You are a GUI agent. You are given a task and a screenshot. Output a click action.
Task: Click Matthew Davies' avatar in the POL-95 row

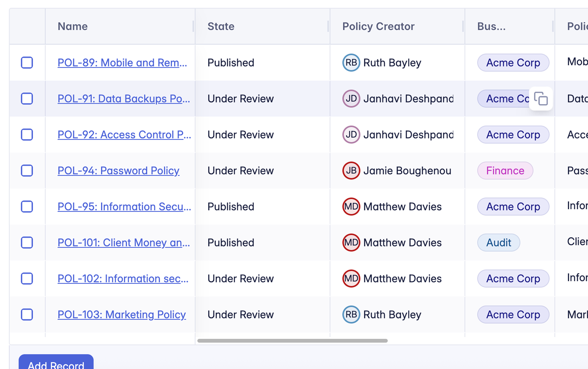click(x=351, y=206)
